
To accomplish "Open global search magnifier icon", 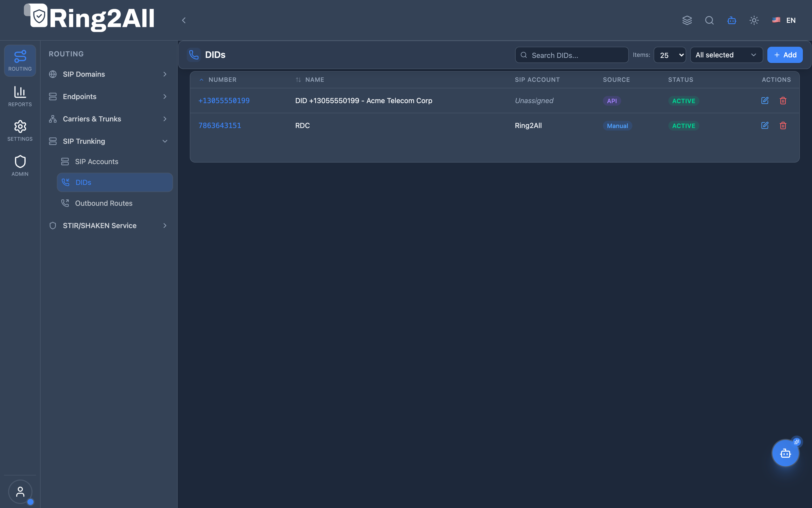I will coord(709,21).
